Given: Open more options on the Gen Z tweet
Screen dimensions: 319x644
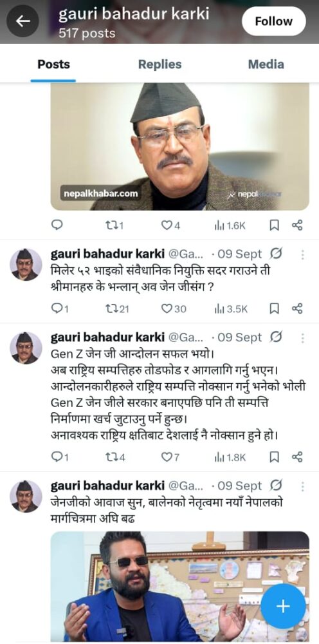Looking at the screenshot, I should (x=302, y=338).
